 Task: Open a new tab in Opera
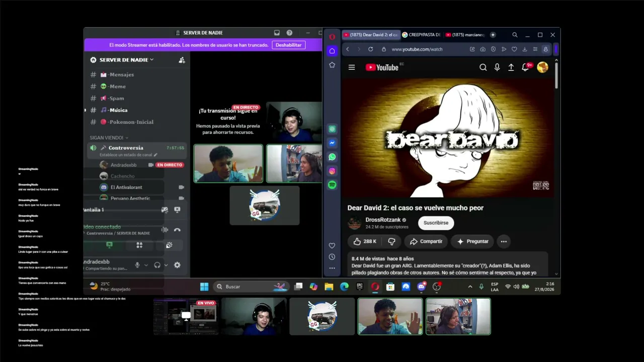coord(493,35)
